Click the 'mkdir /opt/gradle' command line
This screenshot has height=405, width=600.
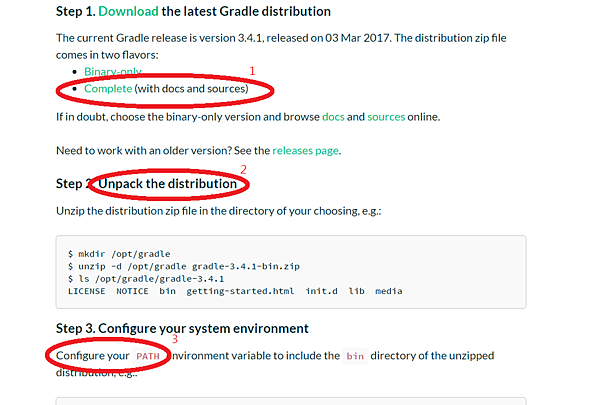[119, 254]
